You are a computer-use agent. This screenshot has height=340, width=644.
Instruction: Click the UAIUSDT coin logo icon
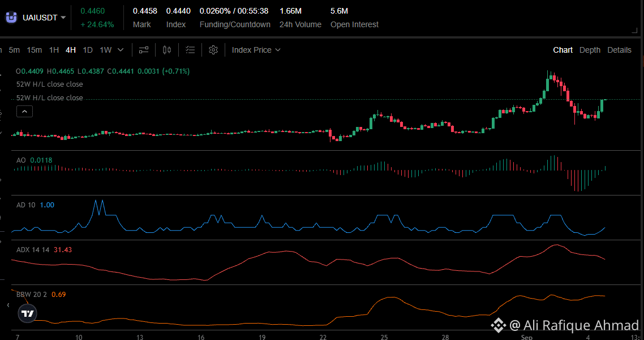(11, 18)
